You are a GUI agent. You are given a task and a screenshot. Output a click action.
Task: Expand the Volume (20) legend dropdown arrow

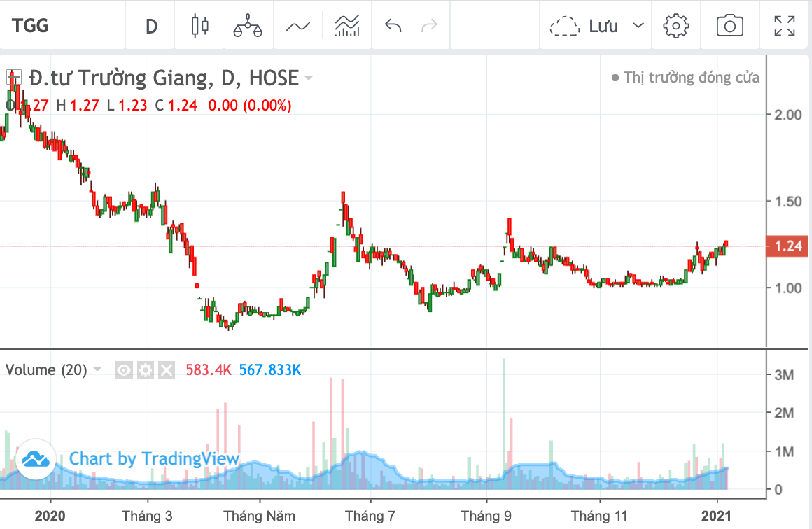point(98,369)
